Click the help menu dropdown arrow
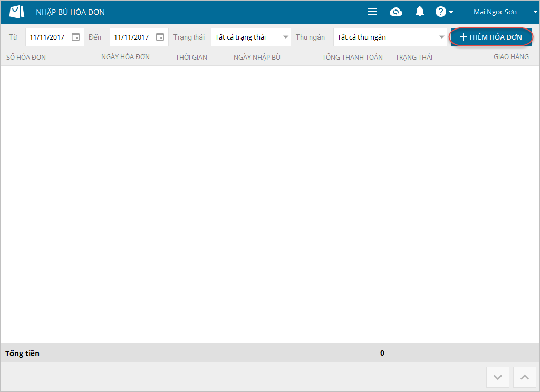Screen dimensions: 540x392 pyautogui.click(x=451, y=12)
